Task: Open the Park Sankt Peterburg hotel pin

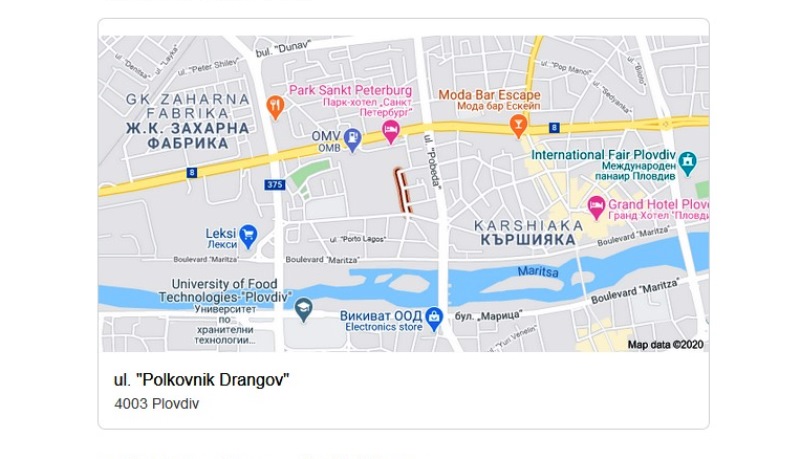Action: (x=391, y=132)
